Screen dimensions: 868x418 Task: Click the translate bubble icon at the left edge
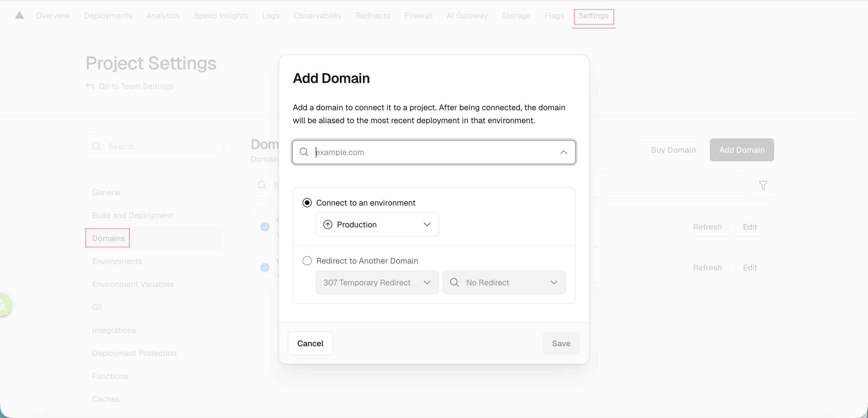click(x=3, y=305)
